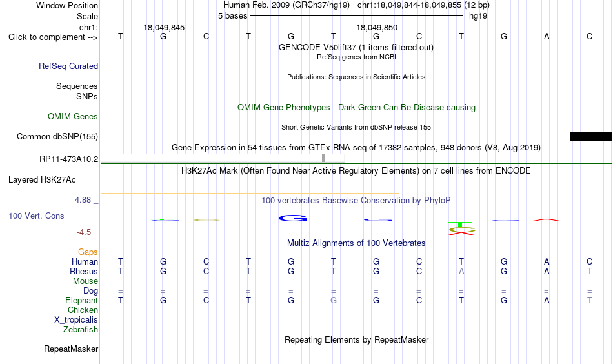Click the green T PhyloP conservation logo

pyautogui.click(x=461, y=224)
